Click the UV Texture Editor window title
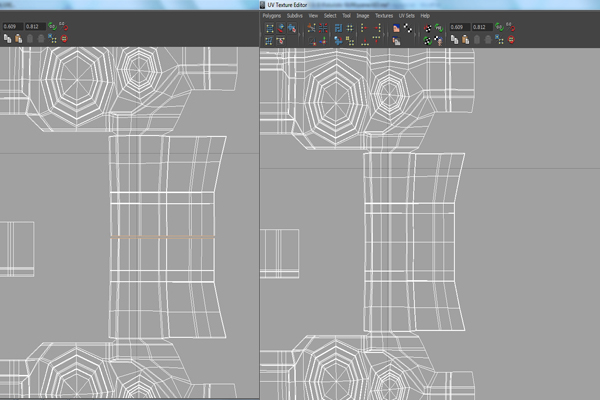 287,5
